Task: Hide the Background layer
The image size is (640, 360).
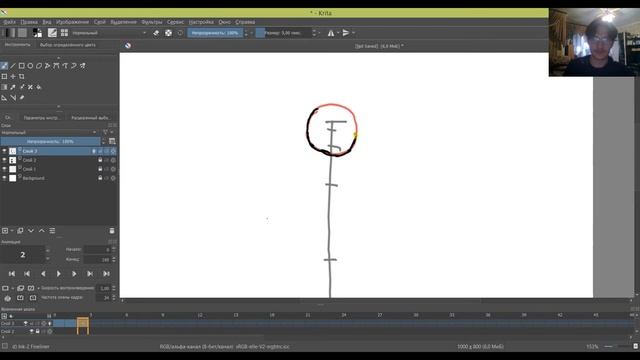Action: pyautogui.click(x=4, y=178)
